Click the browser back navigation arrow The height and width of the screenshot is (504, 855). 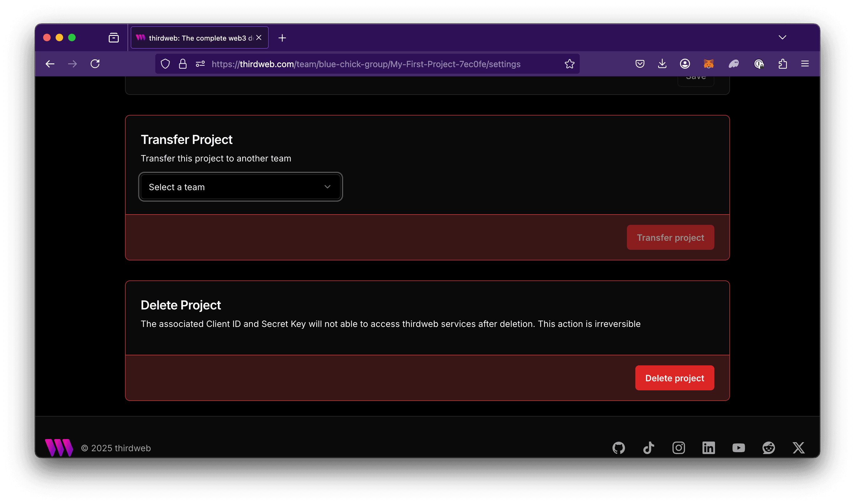tap(50, 64)
